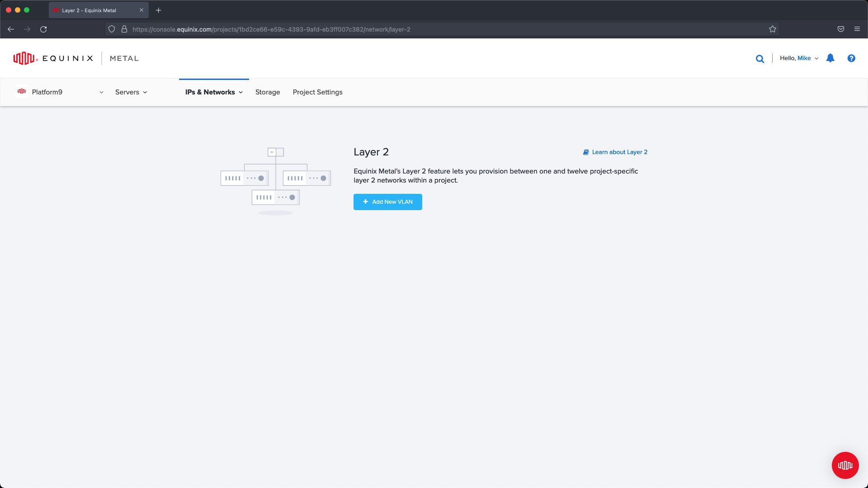
Task: Click the book icon beside Learn about Layer 2
Action: point(586,152)
